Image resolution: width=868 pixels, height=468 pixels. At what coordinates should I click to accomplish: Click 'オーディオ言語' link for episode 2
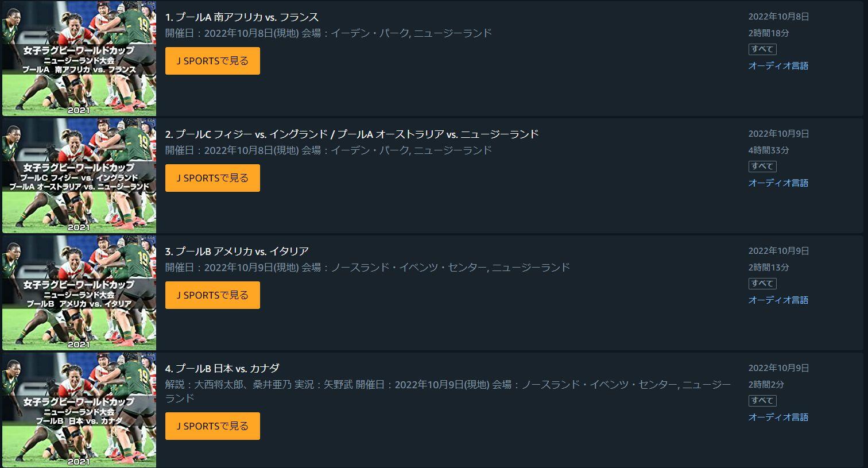(x=778, y=183)
